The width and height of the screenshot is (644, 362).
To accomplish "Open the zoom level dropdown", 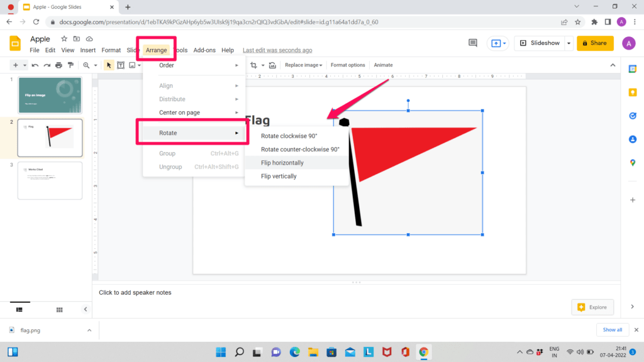I will (x=96, y=65).
